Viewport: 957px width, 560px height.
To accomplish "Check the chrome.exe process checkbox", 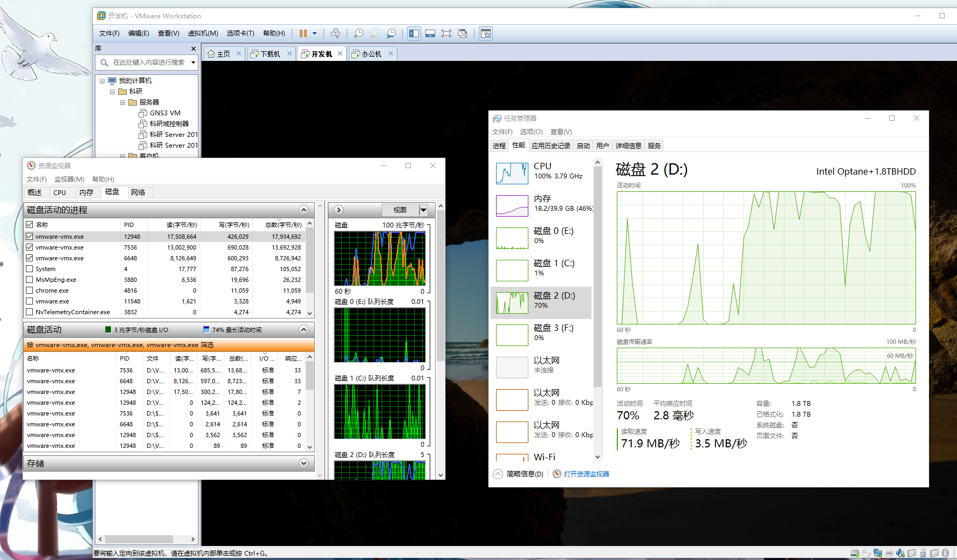I will 30,291.
